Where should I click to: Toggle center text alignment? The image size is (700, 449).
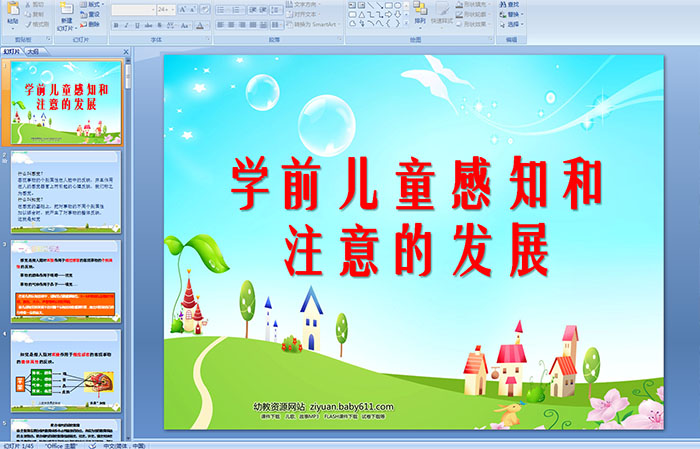tap(231, 25)
